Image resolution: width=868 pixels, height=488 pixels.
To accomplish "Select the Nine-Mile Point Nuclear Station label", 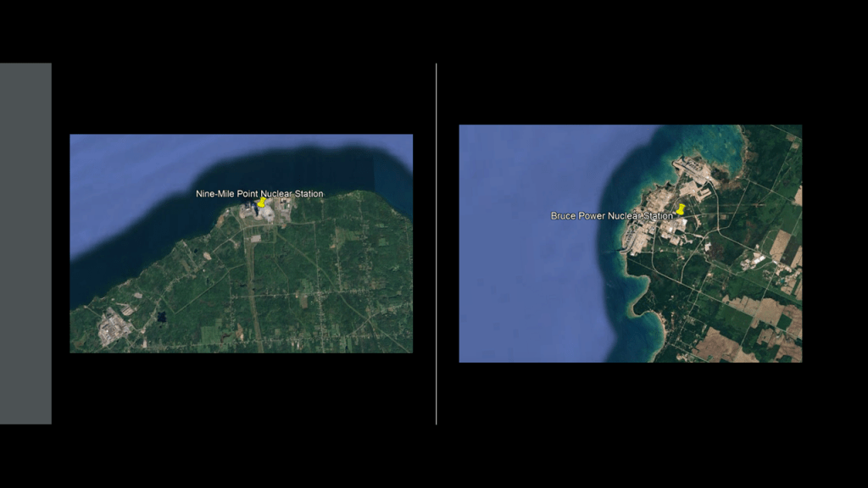I will 259,194.
